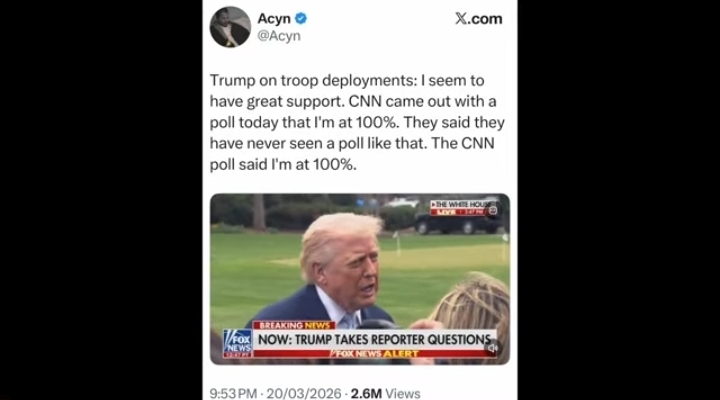Click tweet text line 'Trump on troop deployments'
Viewport: 720px width, 400px height.
pyautogui.click(x=312, y=80)
